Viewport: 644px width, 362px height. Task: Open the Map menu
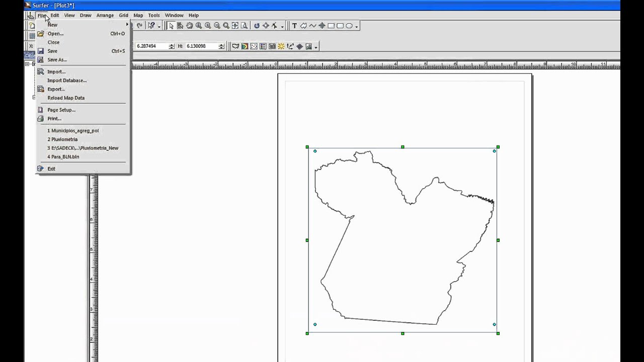(138, 15)
